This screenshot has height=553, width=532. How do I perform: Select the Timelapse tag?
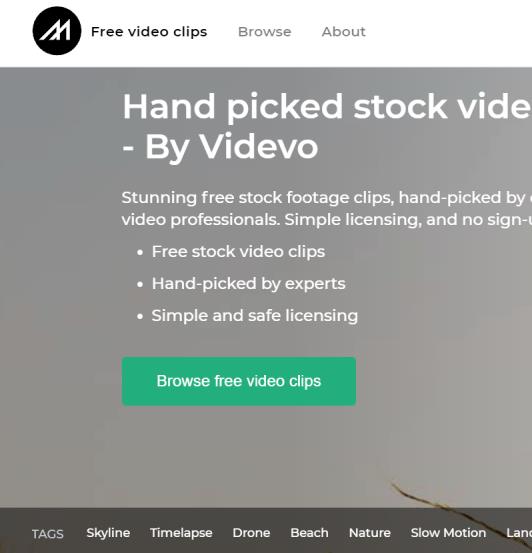coord(181,533)
